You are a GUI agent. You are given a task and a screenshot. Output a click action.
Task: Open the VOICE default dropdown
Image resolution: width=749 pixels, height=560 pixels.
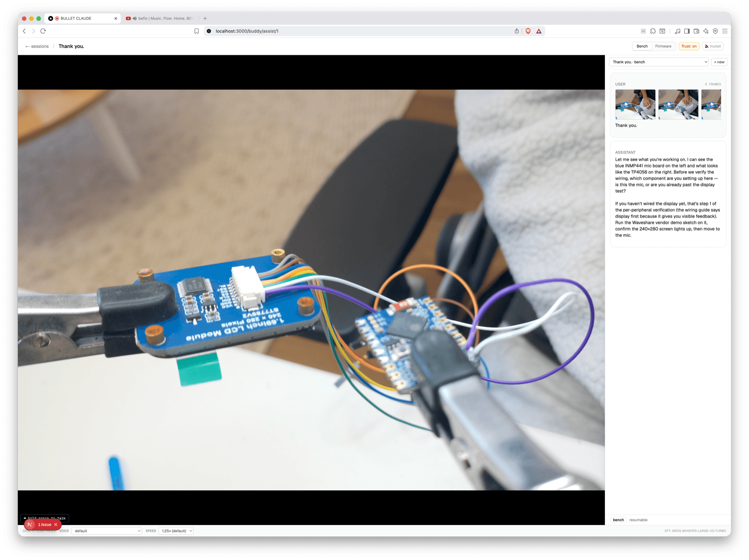click(107, 531)
